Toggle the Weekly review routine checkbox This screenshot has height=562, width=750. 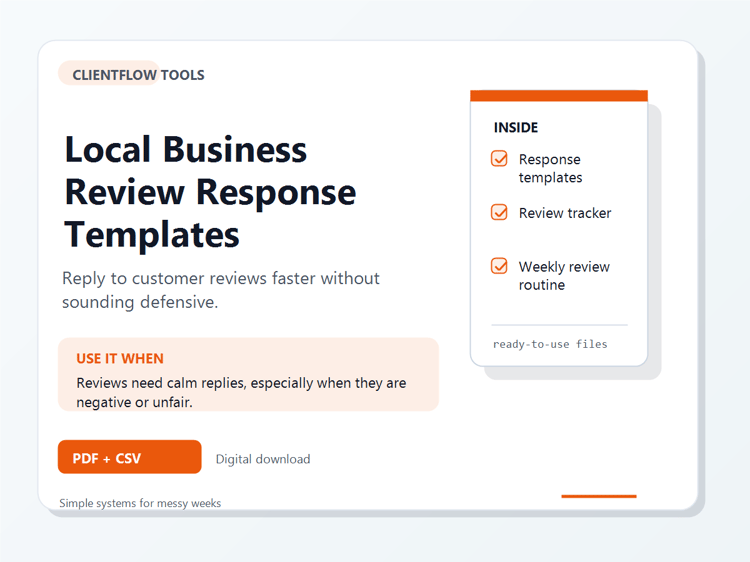pyautogui.click(x=499, y=265)
